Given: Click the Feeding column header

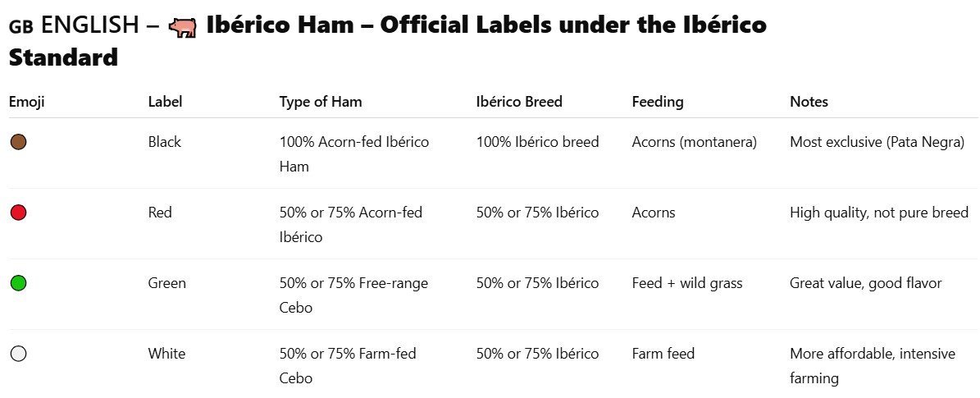Looking at the screenshot, I should point(658,102).
